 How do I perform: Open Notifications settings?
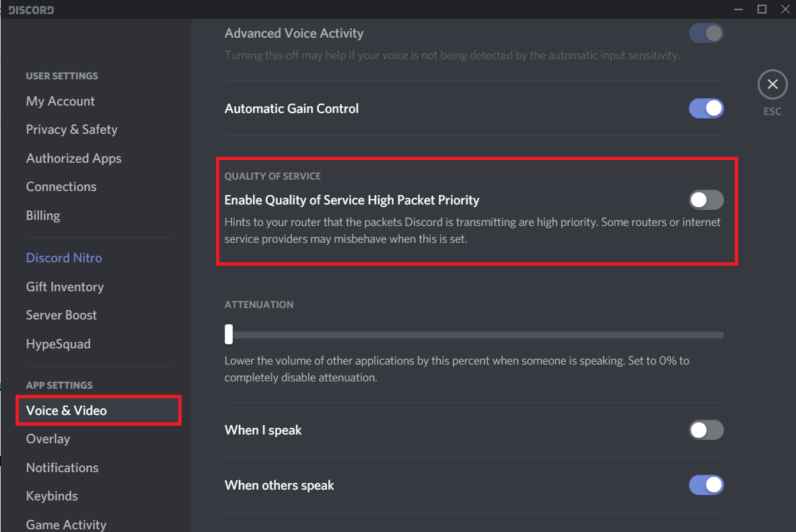(62, 467)
